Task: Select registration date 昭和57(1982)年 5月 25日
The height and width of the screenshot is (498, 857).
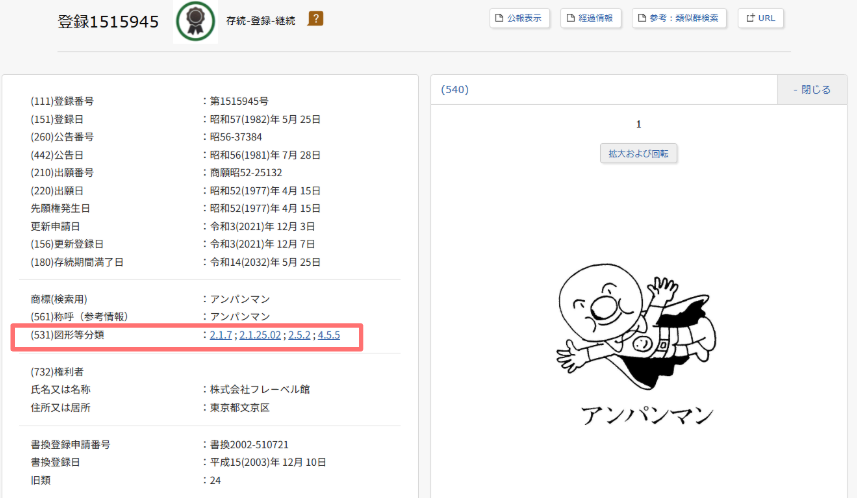Action: pos(265,119)
